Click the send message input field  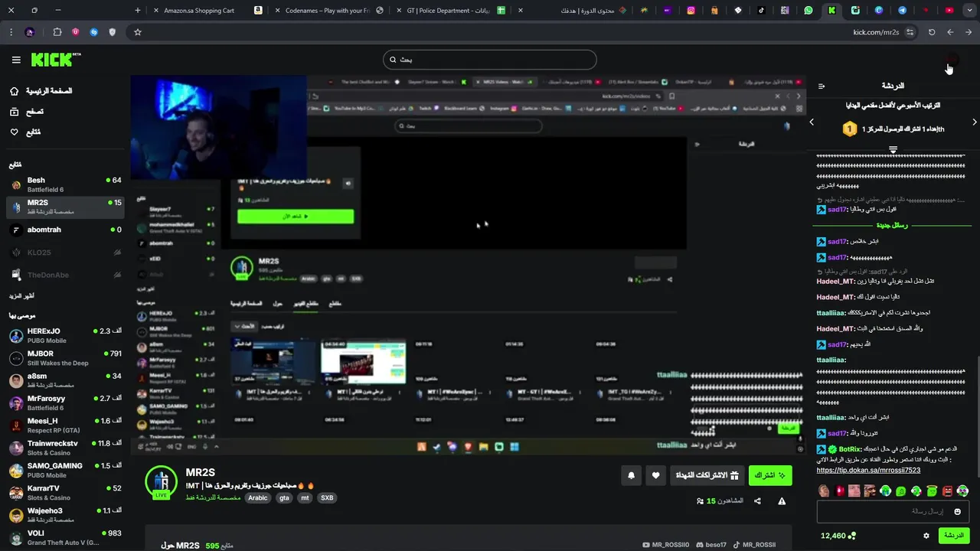pos(893,511)
